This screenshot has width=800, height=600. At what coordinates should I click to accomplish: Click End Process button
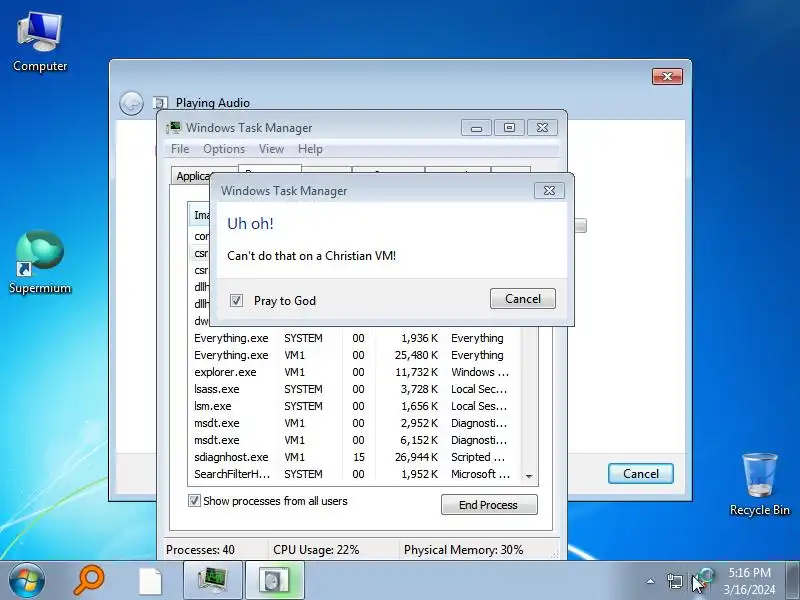(489, 505)
